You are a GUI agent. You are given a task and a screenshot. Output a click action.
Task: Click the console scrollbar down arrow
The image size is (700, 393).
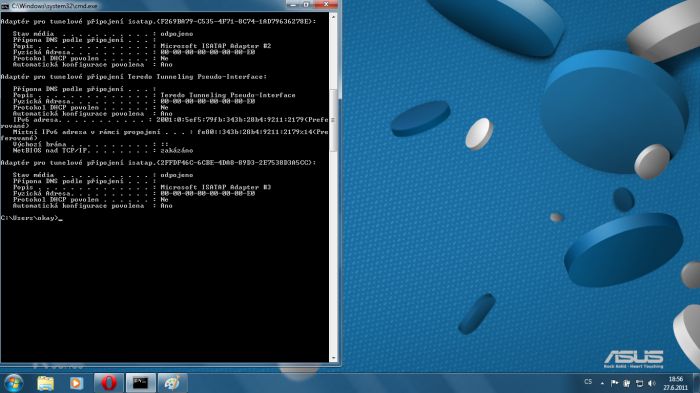pos(333,358)
